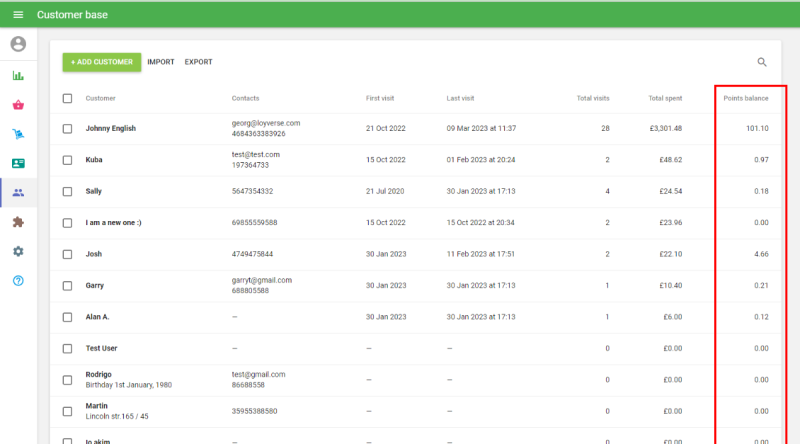Tick the select-all checkbox in table header
The height and width of the screenshot is (444, 800).
click(x=67, y=98)
